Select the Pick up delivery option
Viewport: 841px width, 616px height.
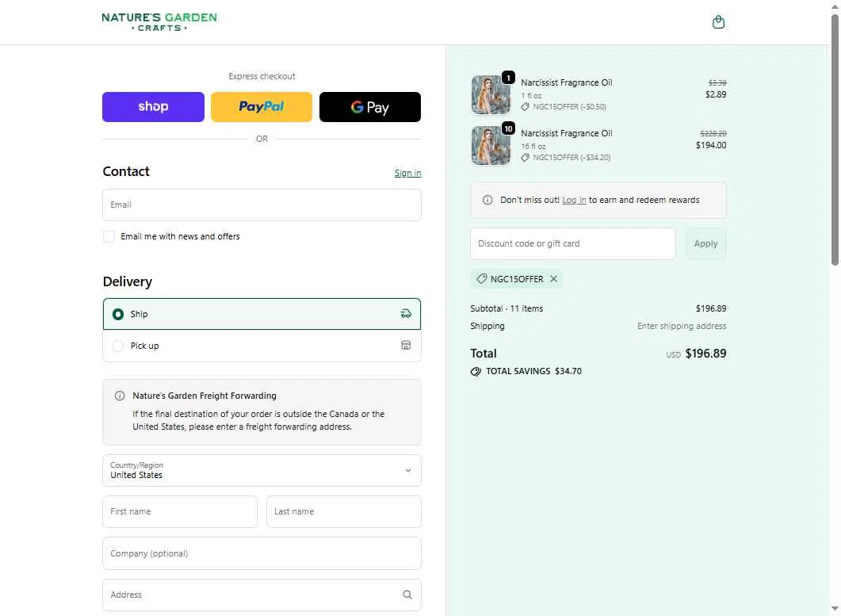pos(262,346)
